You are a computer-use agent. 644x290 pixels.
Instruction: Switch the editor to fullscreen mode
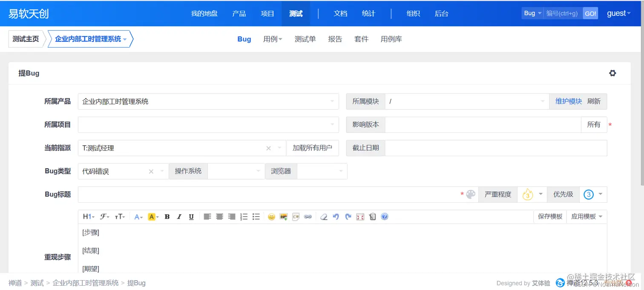[x=360, y=217]
